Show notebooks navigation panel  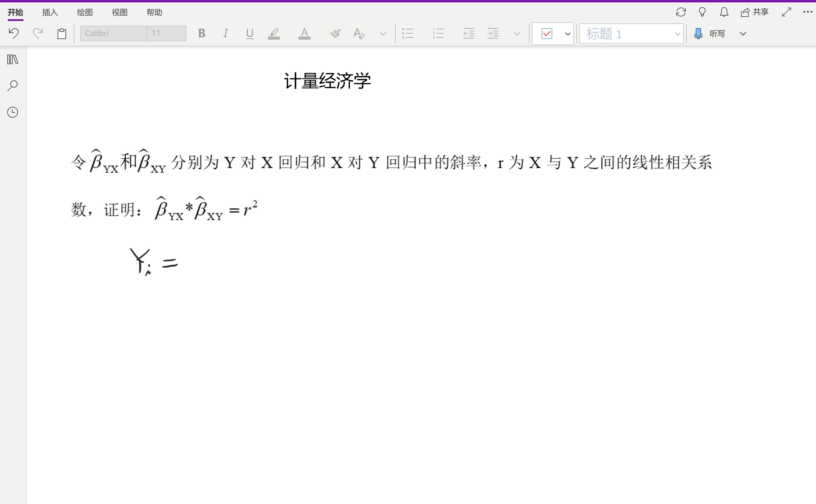point(13,60)
